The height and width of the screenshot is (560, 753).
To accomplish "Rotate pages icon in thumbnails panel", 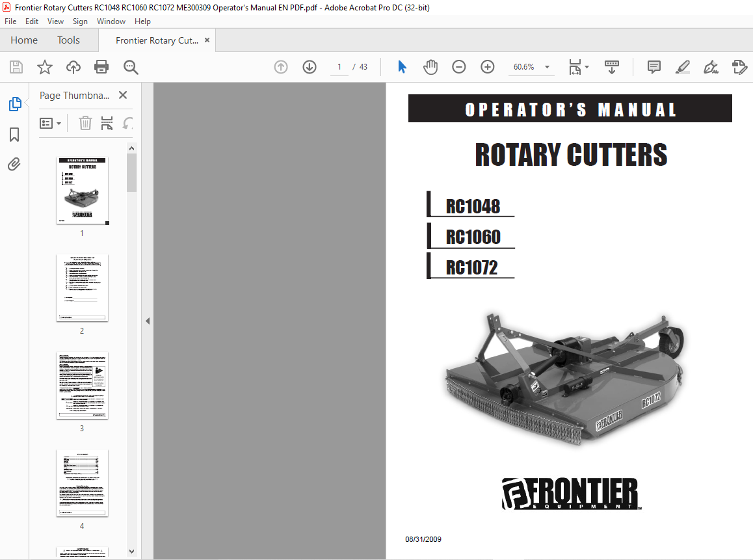I will (127, 123).
